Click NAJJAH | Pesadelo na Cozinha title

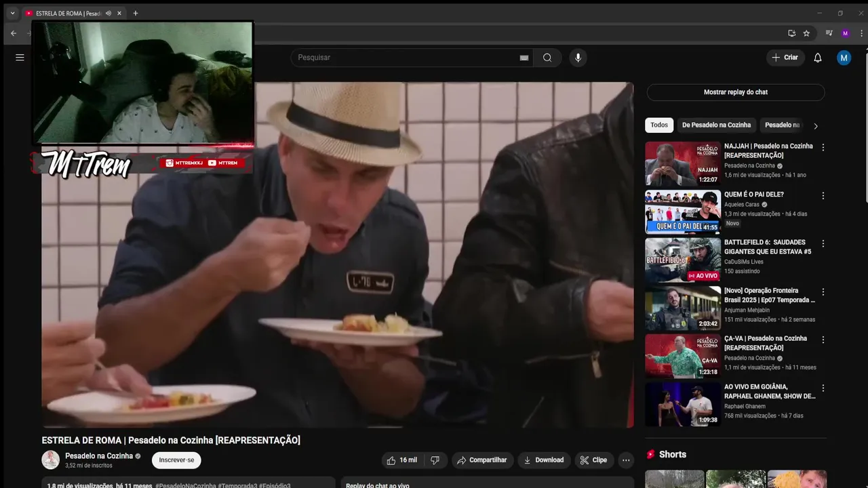tap(768, 150)
